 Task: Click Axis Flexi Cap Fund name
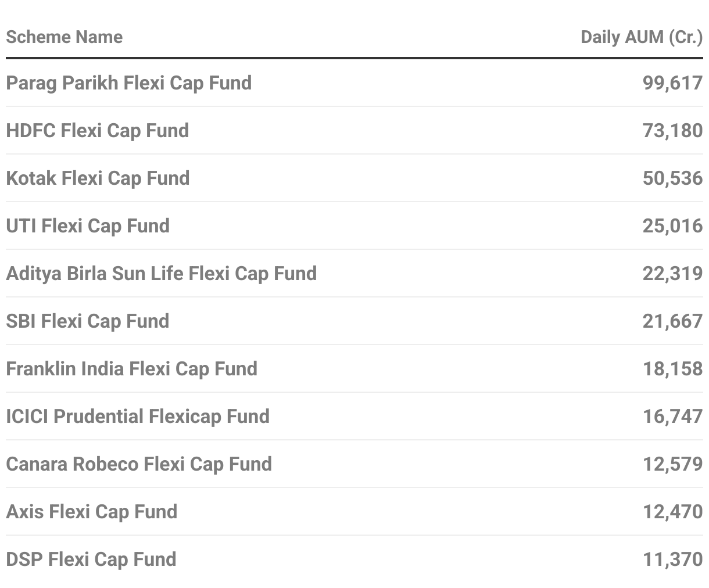tap(91, 512)
